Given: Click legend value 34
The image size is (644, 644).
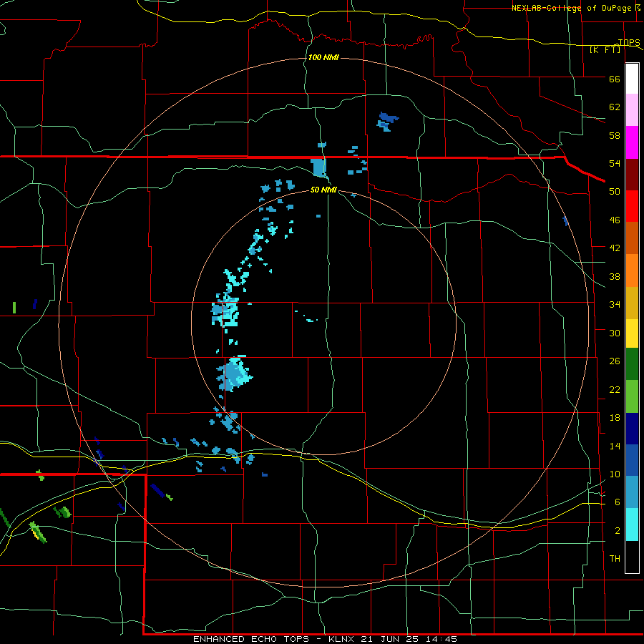Looking at the screenshot, I should pos(615,305).
